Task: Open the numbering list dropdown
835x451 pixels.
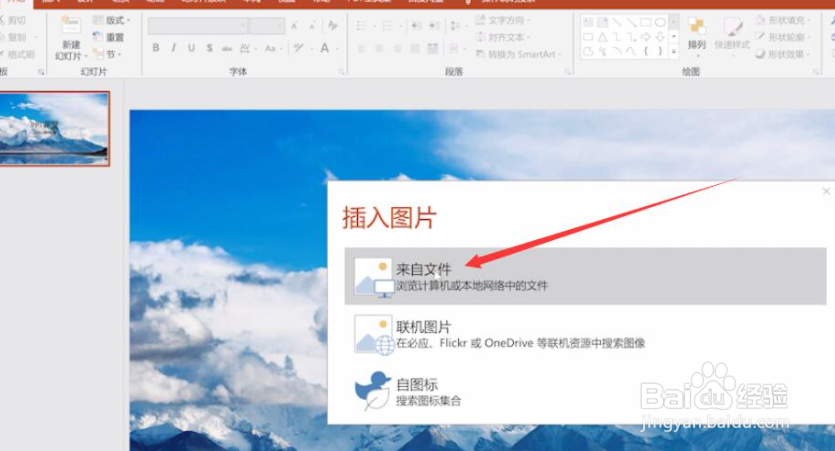Action: click(x=391, y=26)
